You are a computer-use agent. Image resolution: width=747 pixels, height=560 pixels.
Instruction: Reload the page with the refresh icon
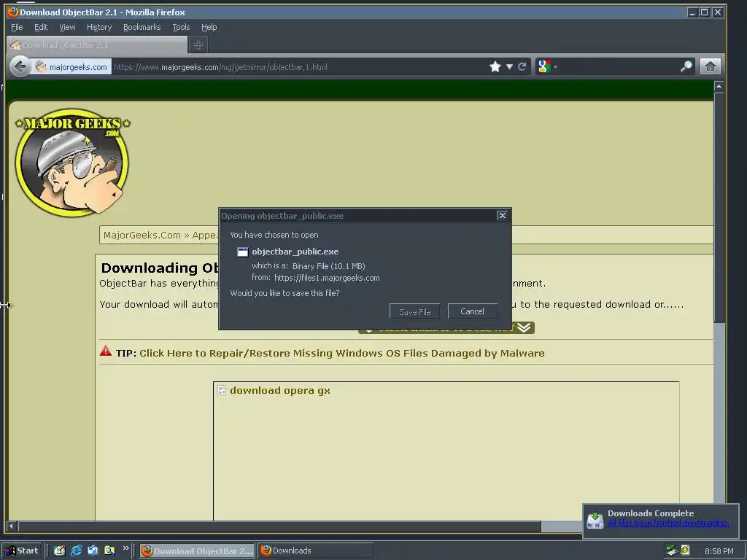pos(522,66)
